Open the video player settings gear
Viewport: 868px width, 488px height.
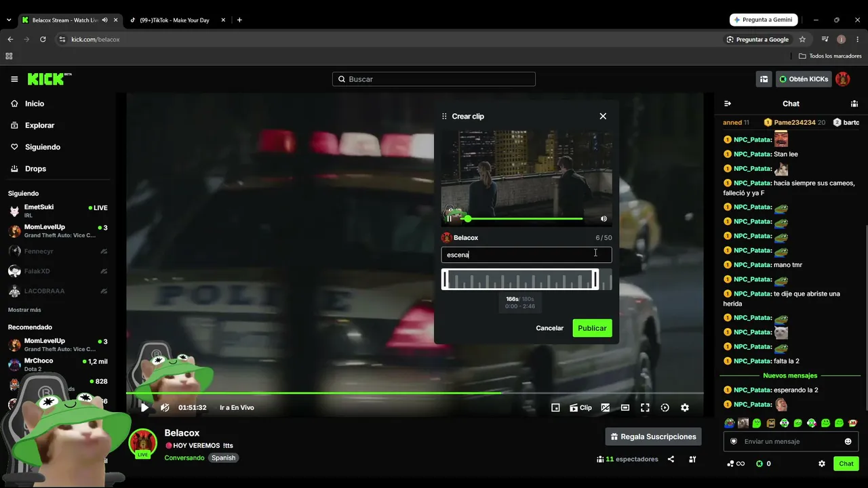[x=685, y=407]
